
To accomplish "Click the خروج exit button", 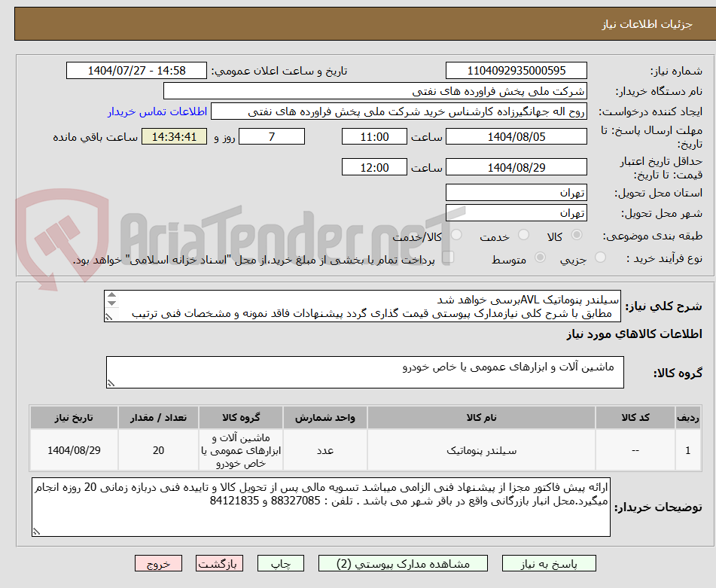I will 158,564.
